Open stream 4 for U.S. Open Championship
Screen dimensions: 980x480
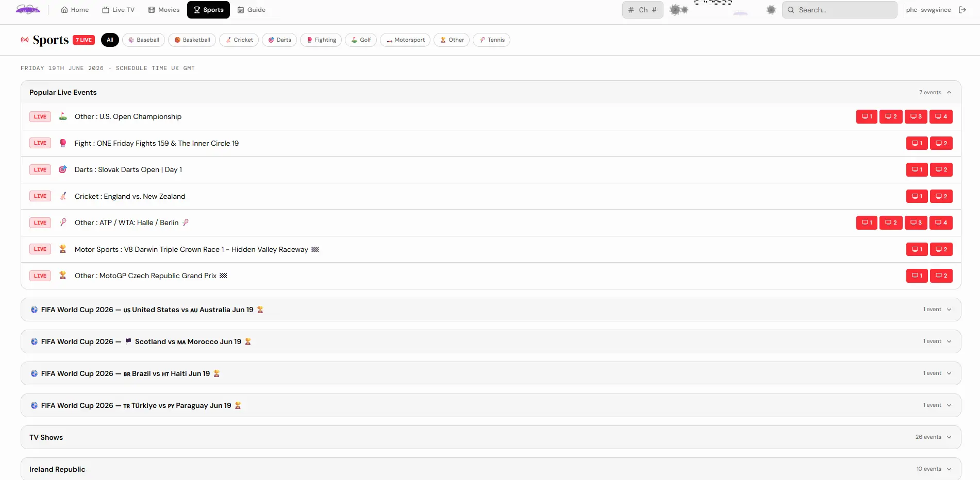tap(941, 116)
